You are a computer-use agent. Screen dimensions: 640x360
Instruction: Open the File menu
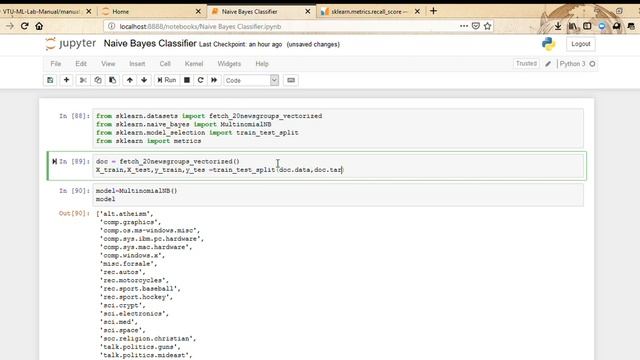coord(56,64)
